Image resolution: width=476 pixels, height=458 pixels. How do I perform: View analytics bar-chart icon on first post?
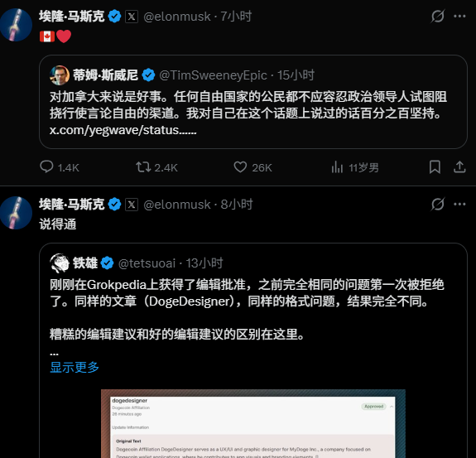coord(337,166)
